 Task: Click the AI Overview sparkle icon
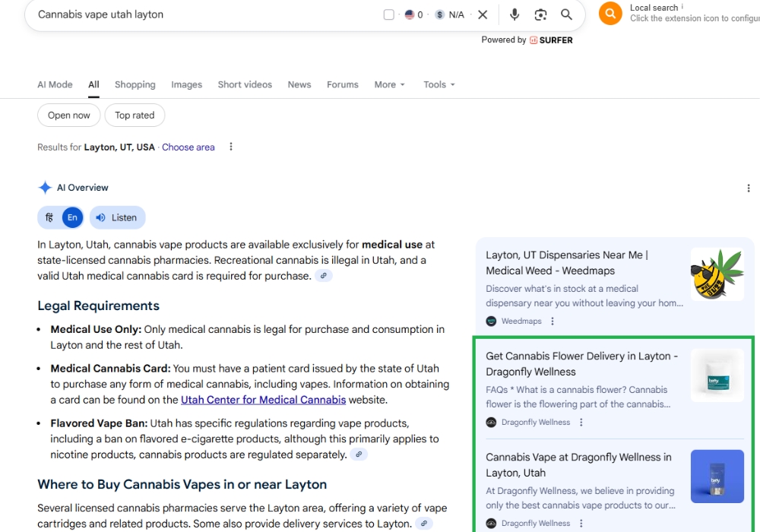[x=45, y=188]
